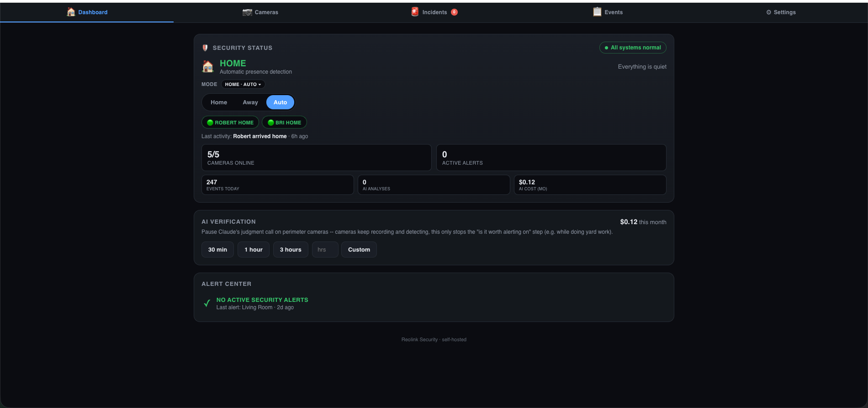Open the Settings tab

pyautogui.click(x=781, y=12)
